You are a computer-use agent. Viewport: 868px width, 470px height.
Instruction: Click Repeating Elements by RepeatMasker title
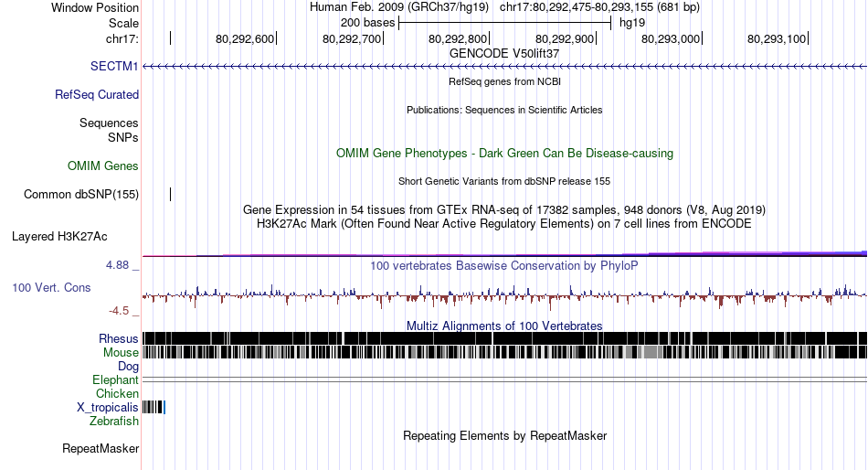tap(505, 436)
